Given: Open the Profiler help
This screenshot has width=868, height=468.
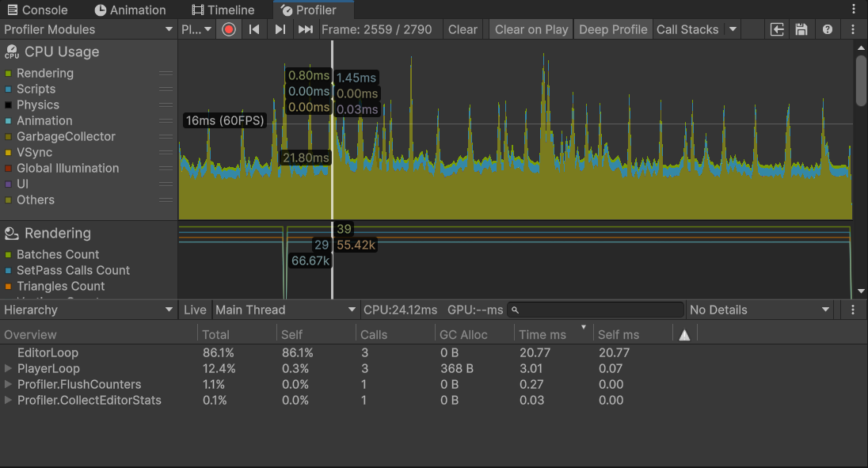Looking at the screenshot, I should 826,29.
